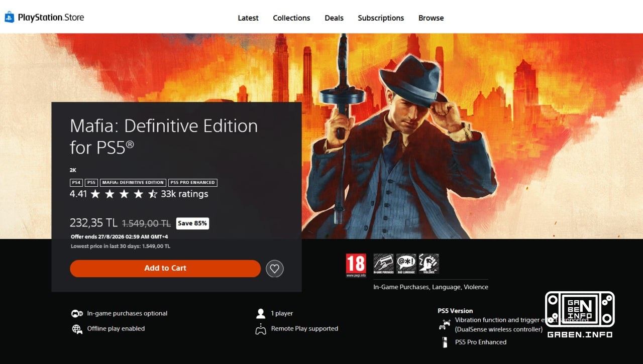Click the MAFIA: DEFINITIVE EDITION tag

click(133, 182)
